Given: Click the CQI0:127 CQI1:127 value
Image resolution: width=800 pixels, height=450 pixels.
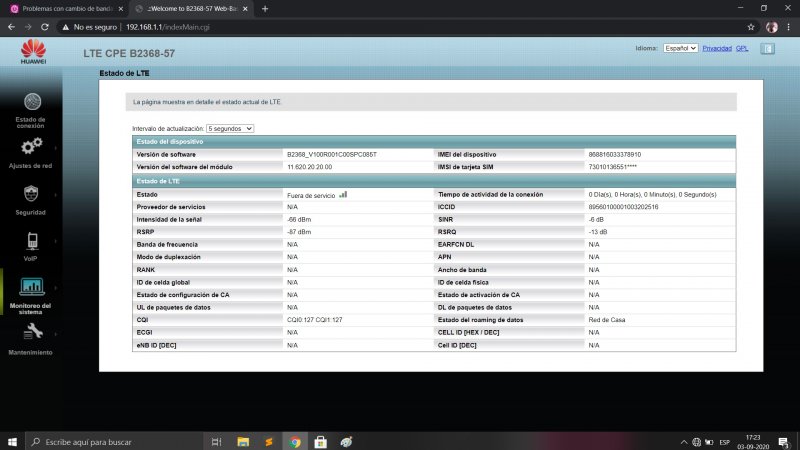Looking at the screenshot, I should point(314,320).
